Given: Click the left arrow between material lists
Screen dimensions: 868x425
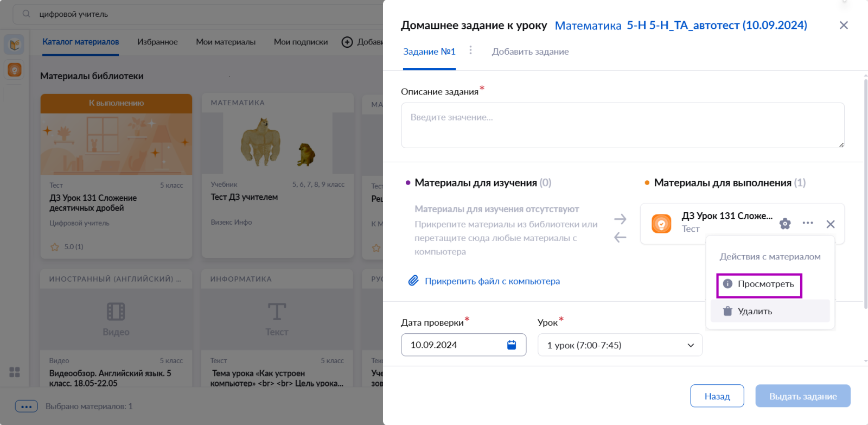Looking at the screenshot, I should tap(620, 237).
